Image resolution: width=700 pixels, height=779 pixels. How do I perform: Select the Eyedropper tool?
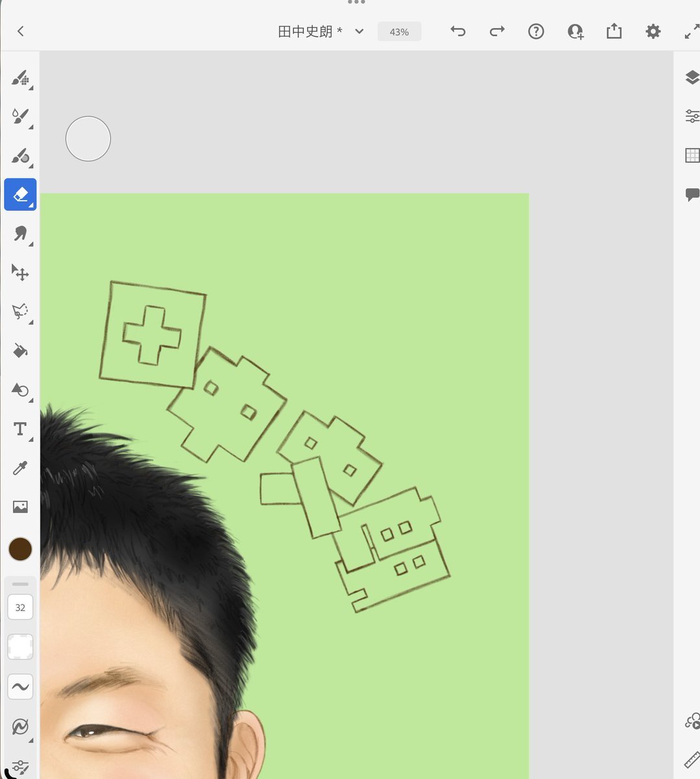(x=20, y=468)
